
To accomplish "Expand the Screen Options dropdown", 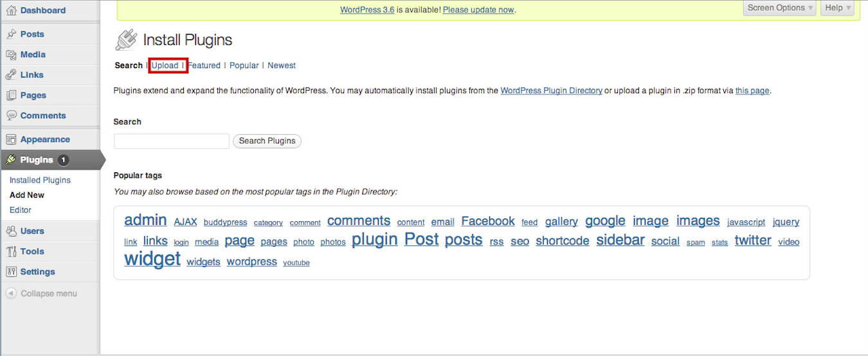I will [781, 8].
